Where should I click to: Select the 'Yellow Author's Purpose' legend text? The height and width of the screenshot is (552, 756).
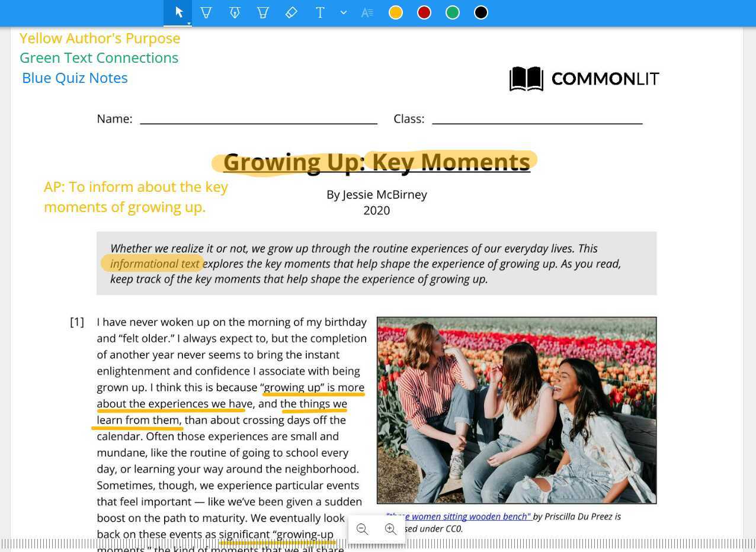[x=100, y=38]
